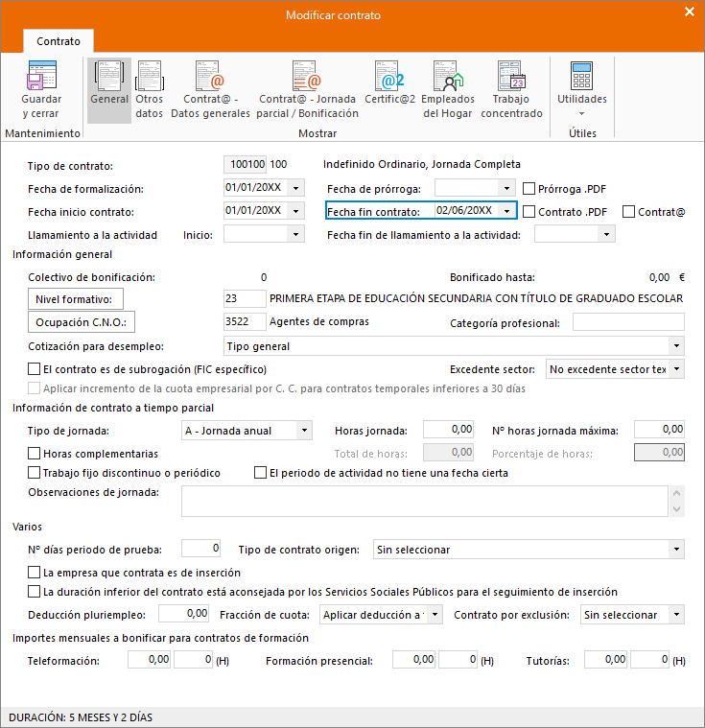
Task: Open the Otros datos view
Action: tap(149, 90)
